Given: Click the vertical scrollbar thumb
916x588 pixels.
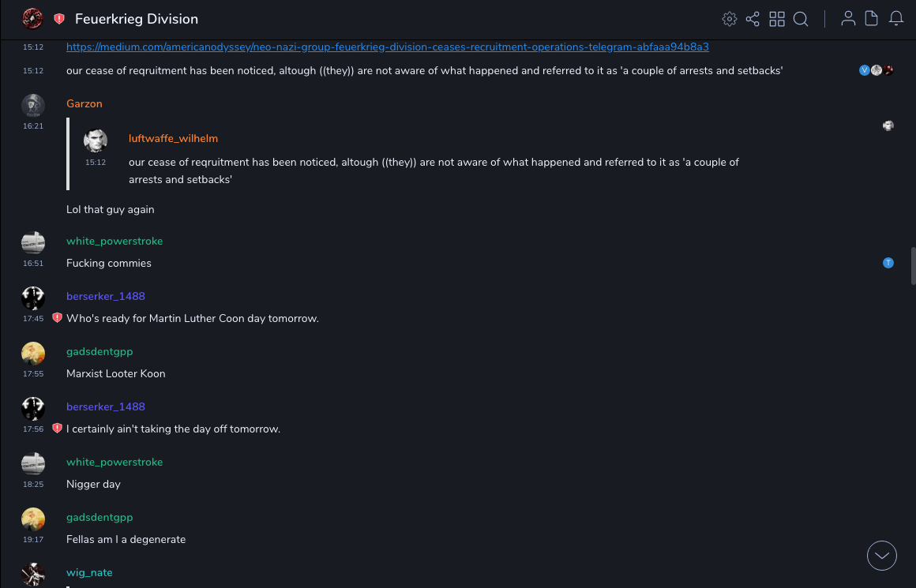Looking at the screenshot, I should 913,266.
